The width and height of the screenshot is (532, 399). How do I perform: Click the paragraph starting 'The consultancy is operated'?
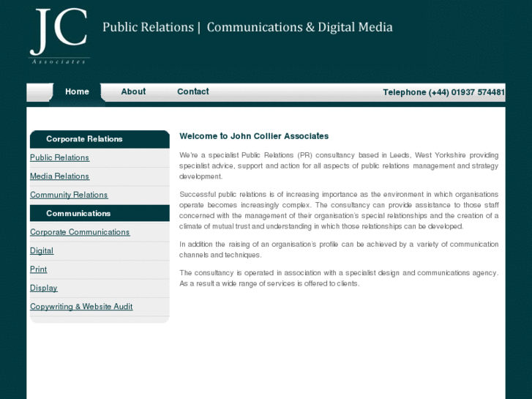tap(338, 278)
